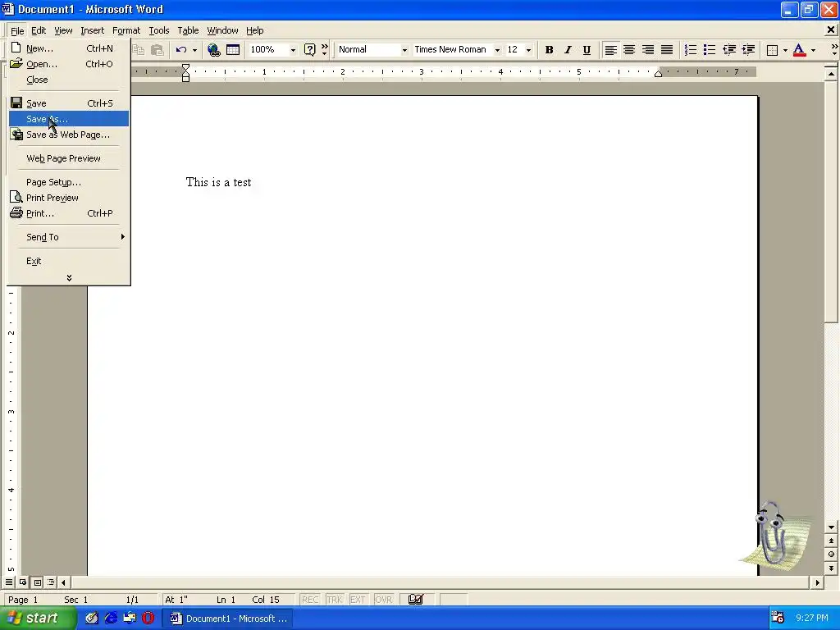Click the Bullets list icon
Screen dimensions: 840x630
tap(710, 50)
